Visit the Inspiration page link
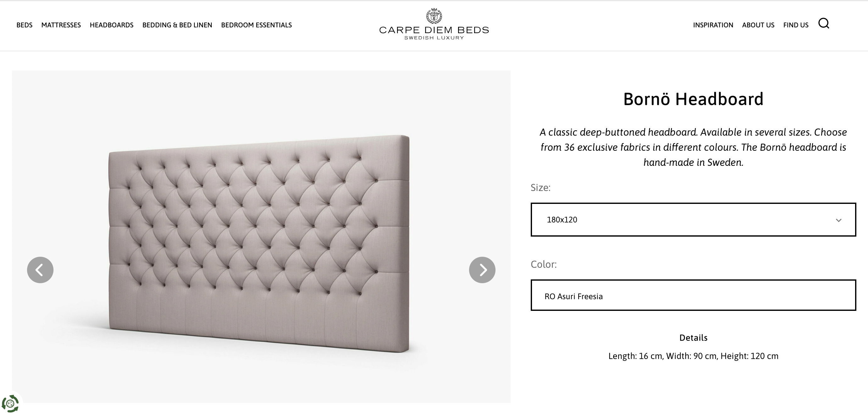The image size is (868, 415). 713,25
